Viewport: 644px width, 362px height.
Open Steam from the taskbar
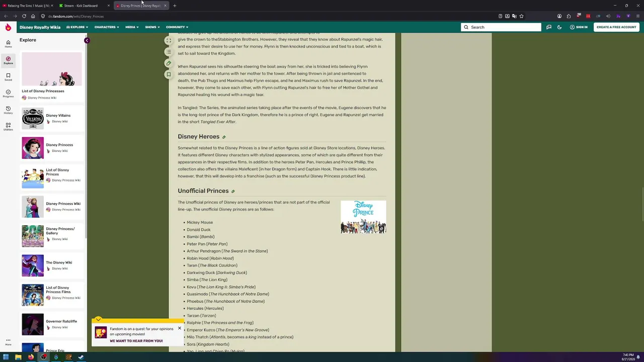(81, 357)
